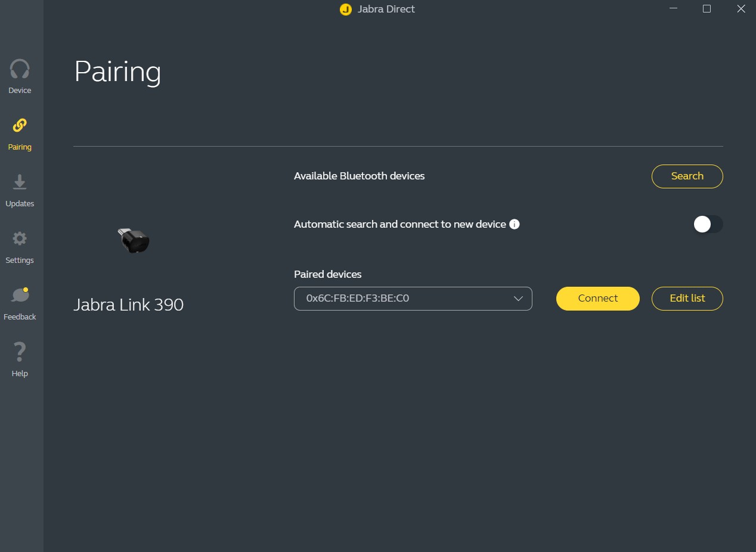Click the Updates label in the sidebar
756x552 pixels.
(20, 204)
